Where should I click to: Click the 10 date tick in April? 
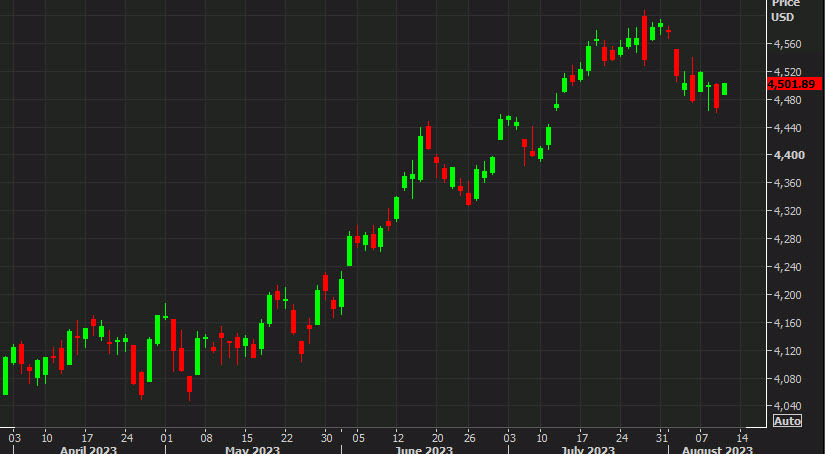tap(47, 438)
